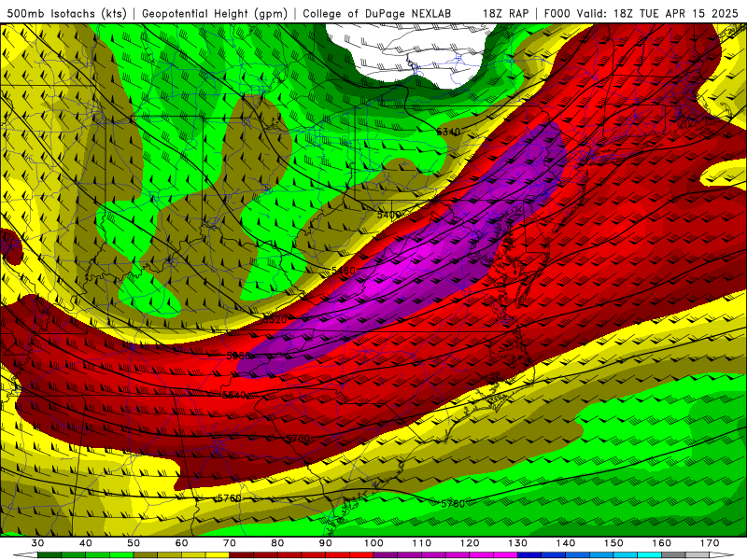
Task: Click the 130 value on the color scale
Action: (518, 543)
